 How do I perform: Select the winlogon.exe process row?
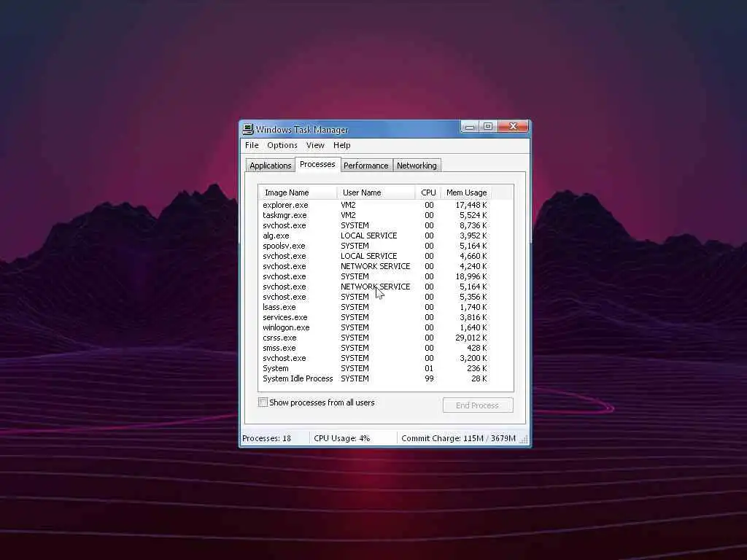point(375,327)
